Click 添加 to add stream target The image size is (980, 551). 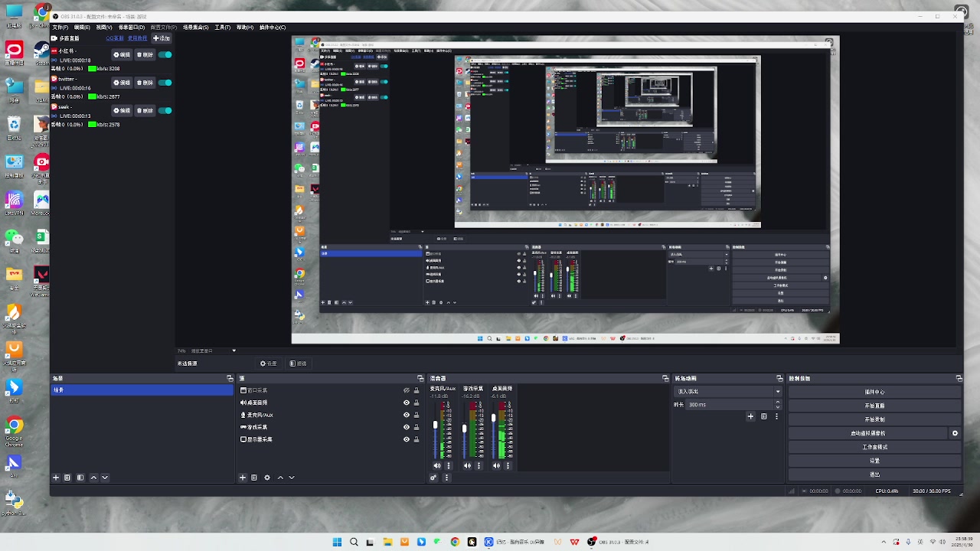[162, 38]
